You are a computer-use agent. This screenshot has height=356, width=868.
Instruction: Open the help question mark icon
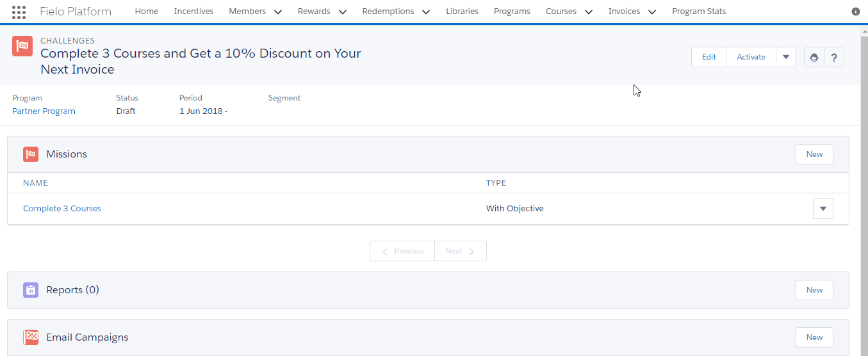point(834,57)
